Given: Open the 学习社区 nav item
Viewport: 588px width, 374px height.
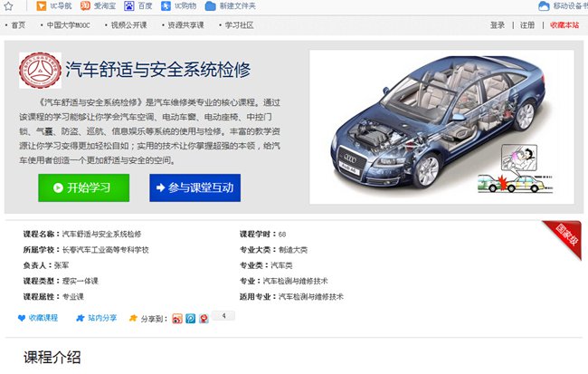Looking at the screenshot, I should point(239,25).
